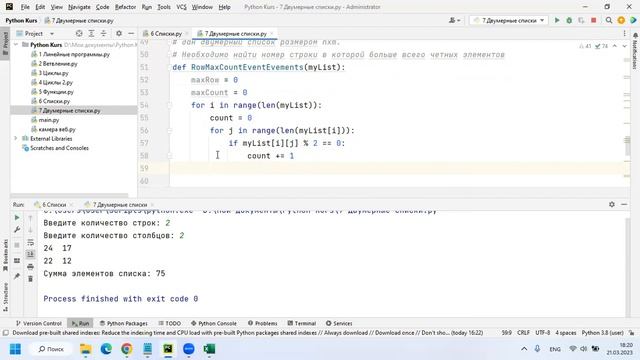The width and height of the screenshot is (640, 360).
Task: Change UTF-8 file encoding in status bar
Action: coord(542,333)
